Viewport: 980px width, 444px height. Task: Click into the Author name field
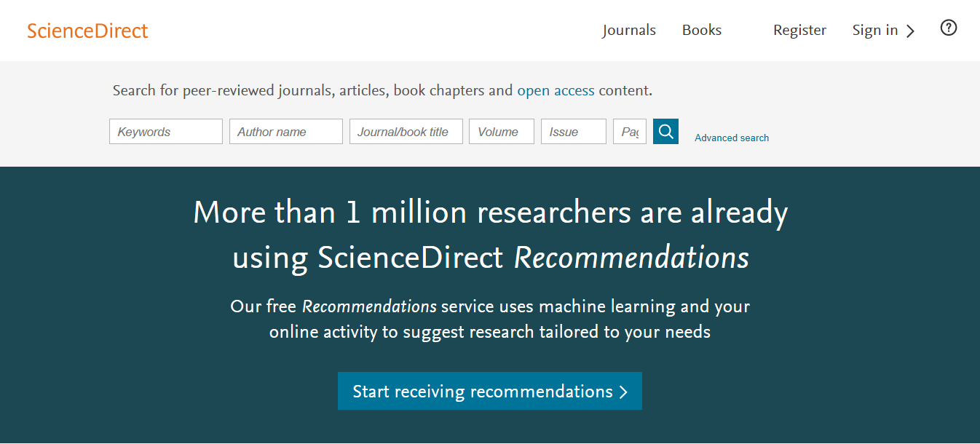point(285,132)
